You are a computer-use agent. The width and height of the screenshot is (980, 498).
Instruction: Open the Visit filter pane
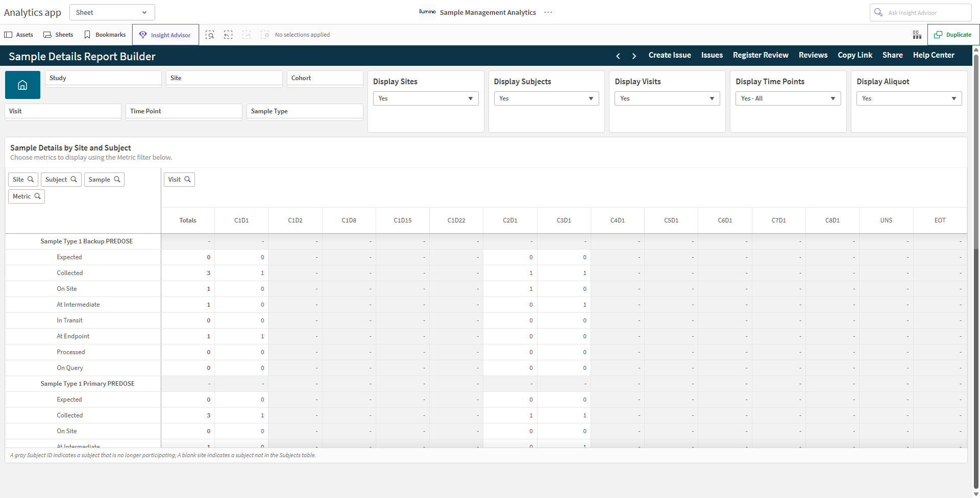(x=63, y=112)
